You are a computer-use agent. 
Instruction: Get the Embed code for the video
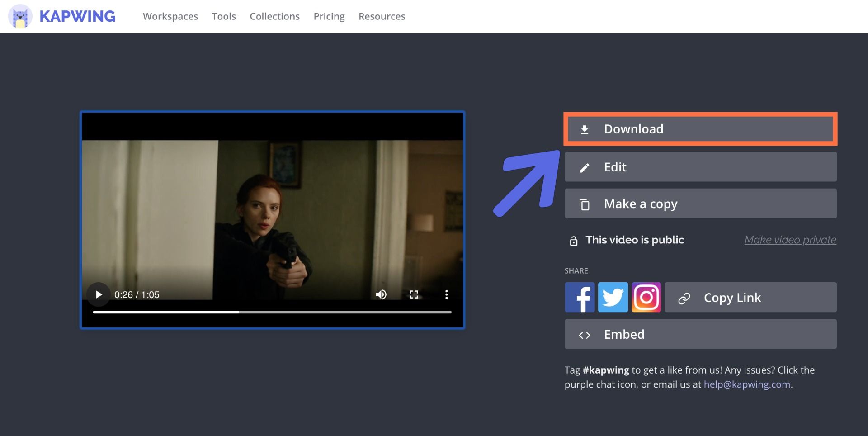click(700, 334)
